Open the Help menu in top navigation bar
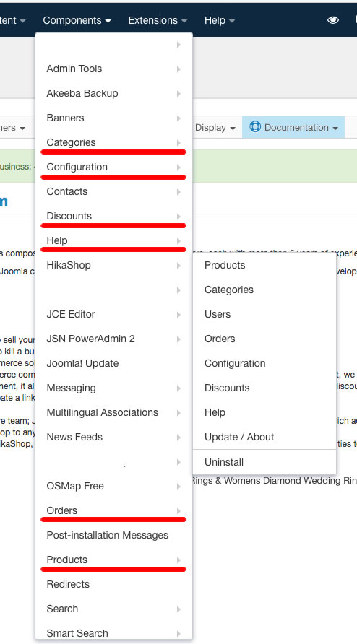Viewport: 357px width, 644px height. point(219,20)
